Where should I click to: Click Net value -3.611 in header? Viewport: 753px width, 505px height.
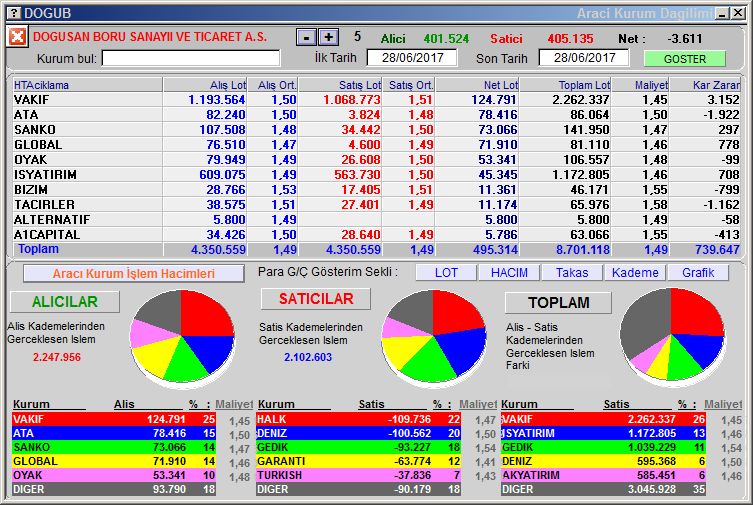click(x=685, y=38)
